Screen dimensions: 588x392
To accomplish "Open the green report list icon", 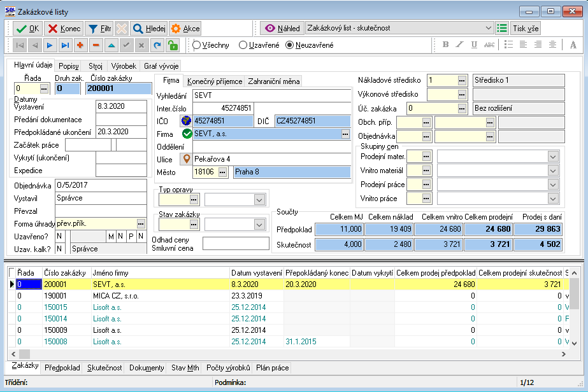I will (502, 29).
